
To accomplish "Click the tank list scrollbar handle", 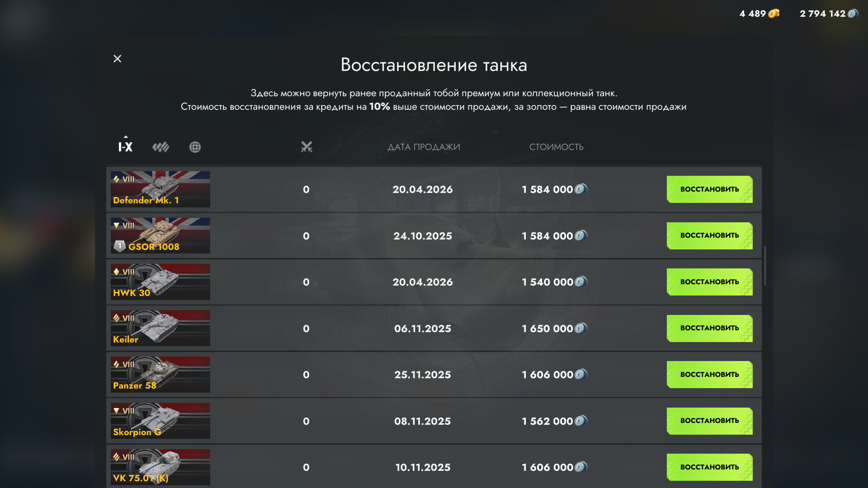I will pyautogui.click(x=765, y=266).
